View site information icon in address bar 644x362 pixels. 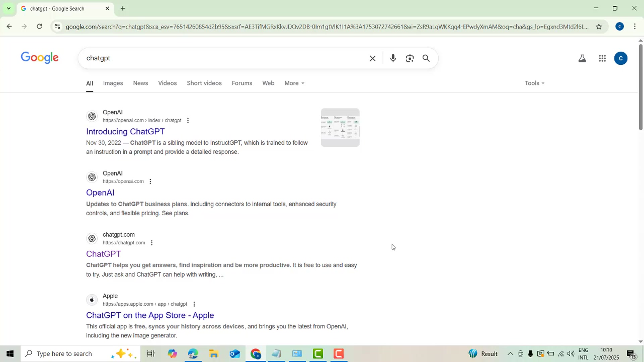coord(57,26)
